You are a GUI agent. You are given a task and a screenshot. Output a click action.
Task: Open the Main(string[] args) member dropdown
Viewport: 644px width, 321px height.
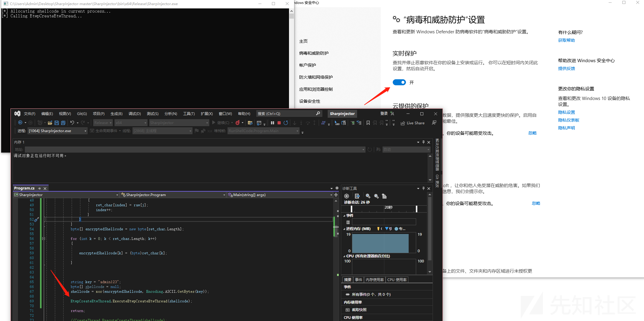(x=280, y=195)
